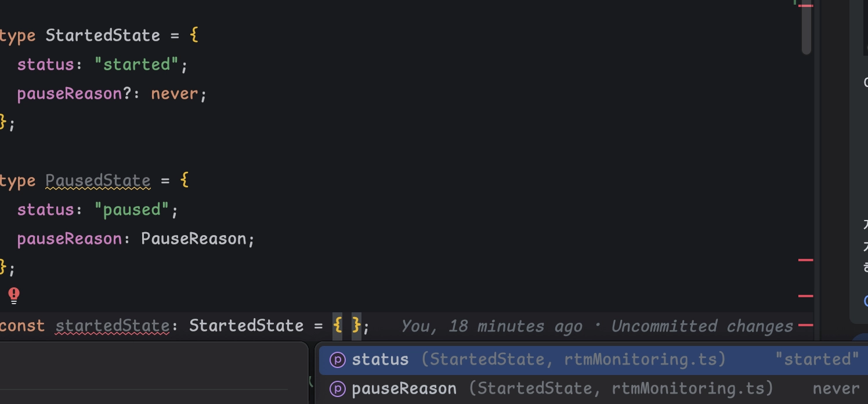Click the "paused" string literal
The width and height of the screenshot is (868, 404).
pos(132,210)
